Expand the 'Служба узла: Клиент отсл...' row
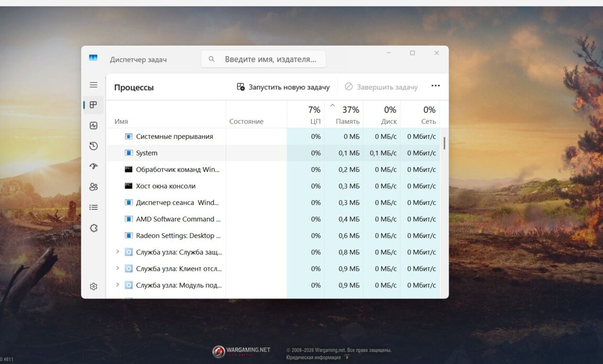The image size is (603, 364). pos(118,269)
